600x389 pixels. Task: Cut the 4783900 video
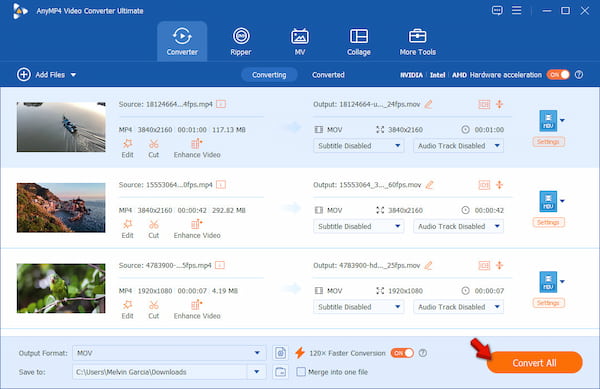point(153,310)
